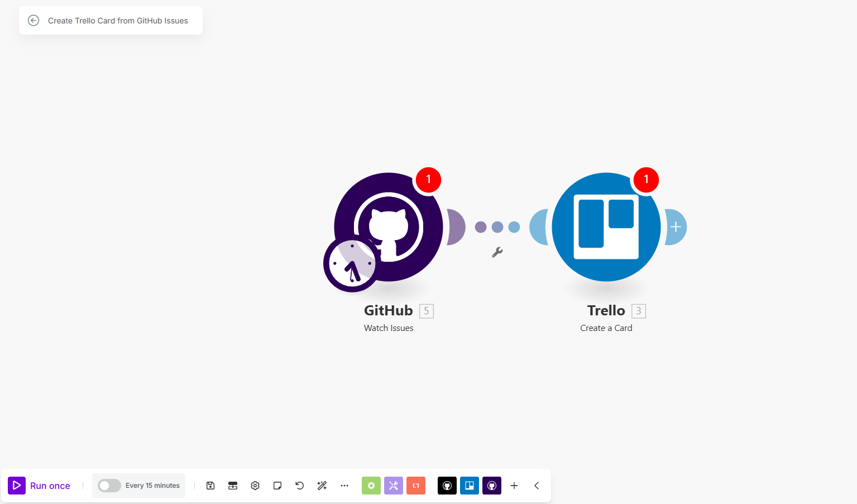Screen dimensions: 857x504
Task: Open the purple Tools icon
Action: pyautogui.click(x=394, y=486)
